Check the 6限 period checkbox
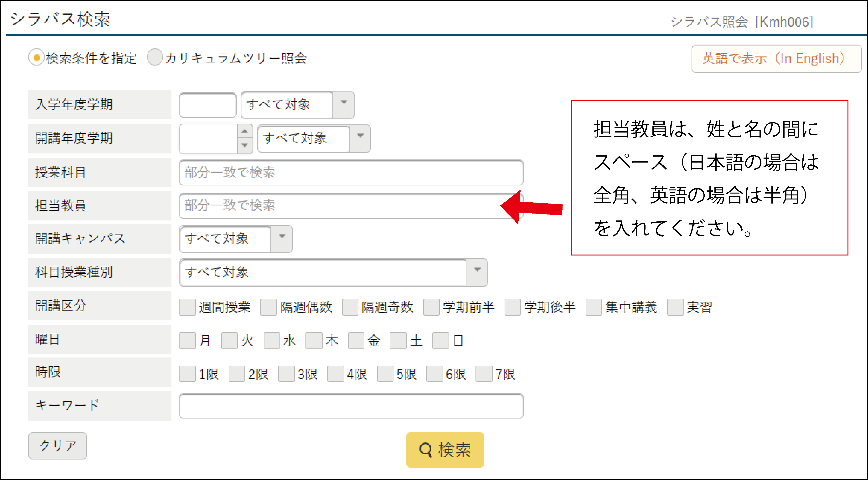Image resolution: width=868 pixels, height=480 pixels. (435, 374)
